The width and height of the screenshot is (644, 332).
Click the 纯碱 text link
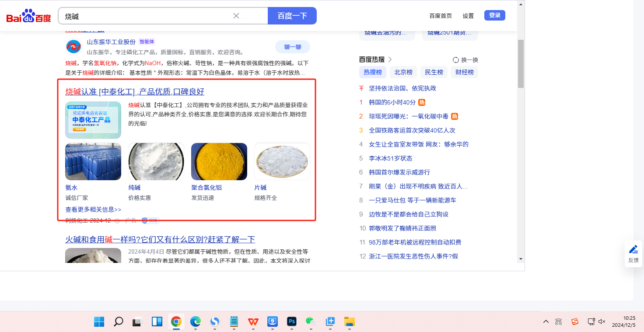[134, 188]
